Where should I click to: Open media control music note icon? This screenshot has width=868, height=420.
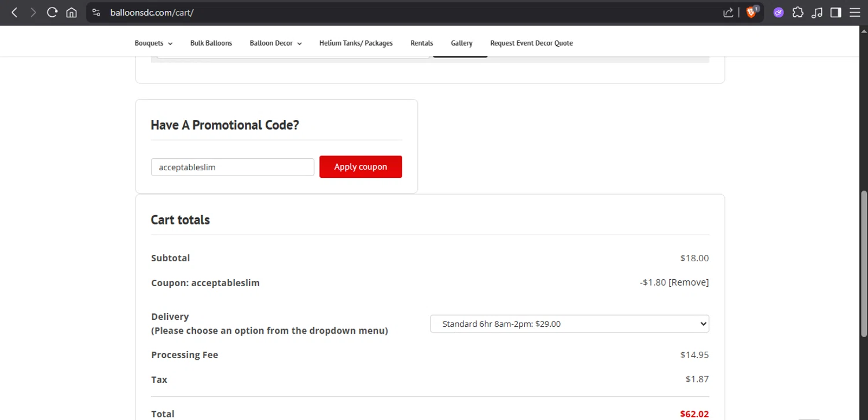[817, 12]
